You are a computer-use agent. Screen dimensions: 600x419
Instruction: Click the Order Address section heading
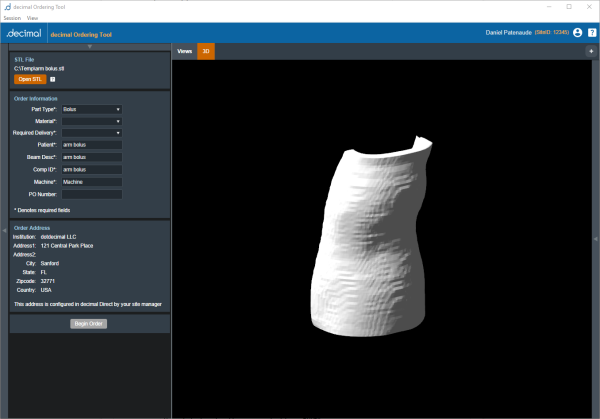pos(32,228)
